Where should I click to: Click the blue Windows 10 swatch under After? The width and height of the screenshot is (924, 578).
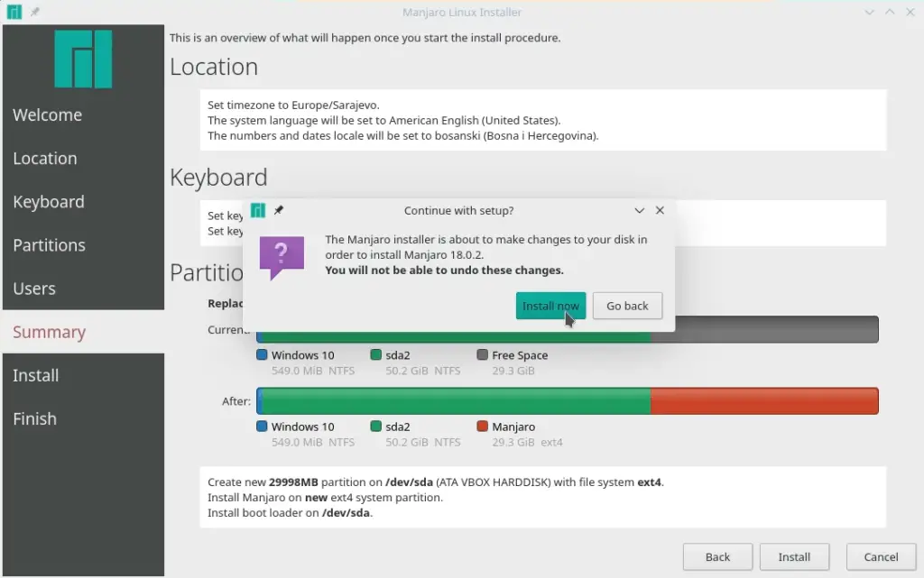coord(263,426)
